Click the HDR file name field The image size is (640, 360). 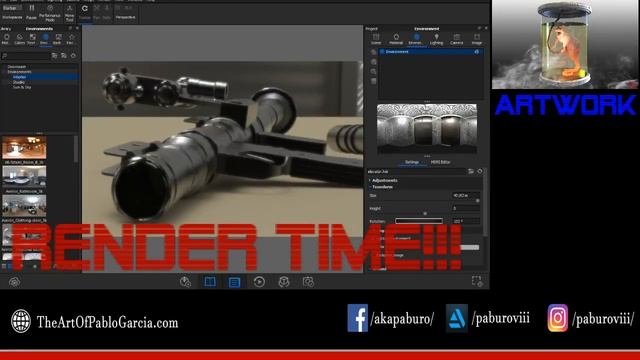pos(416,172)
